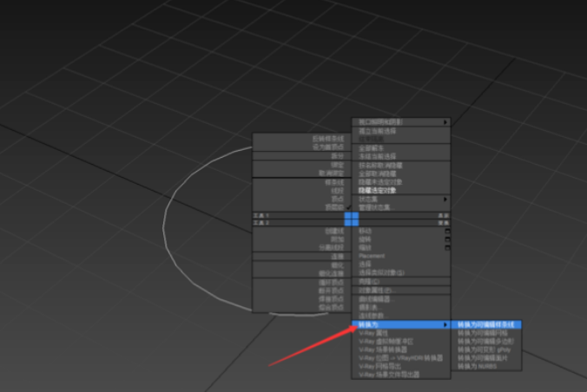Image resolution: width=587 pixels, height=392 pixels.
Task: Open settings box icon beside 缩放
Action: [x=447, y=248]
